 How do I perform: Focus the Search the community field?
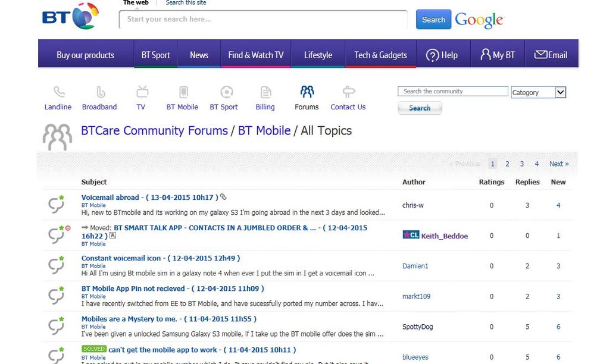pos(453,91)
